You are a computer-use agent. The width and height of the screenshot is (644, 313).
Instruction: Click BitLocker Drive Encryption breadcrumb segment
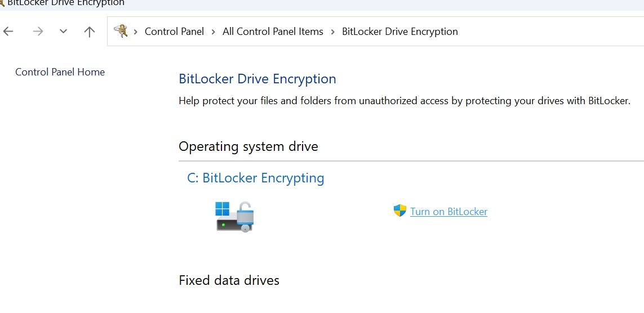[399, 32]
